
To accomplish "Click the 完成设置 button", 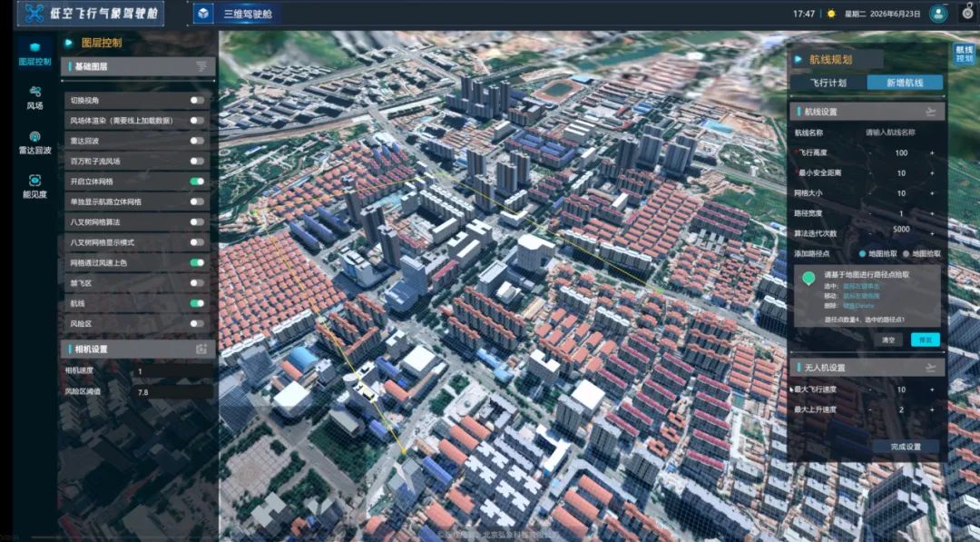I will point(906,447).
